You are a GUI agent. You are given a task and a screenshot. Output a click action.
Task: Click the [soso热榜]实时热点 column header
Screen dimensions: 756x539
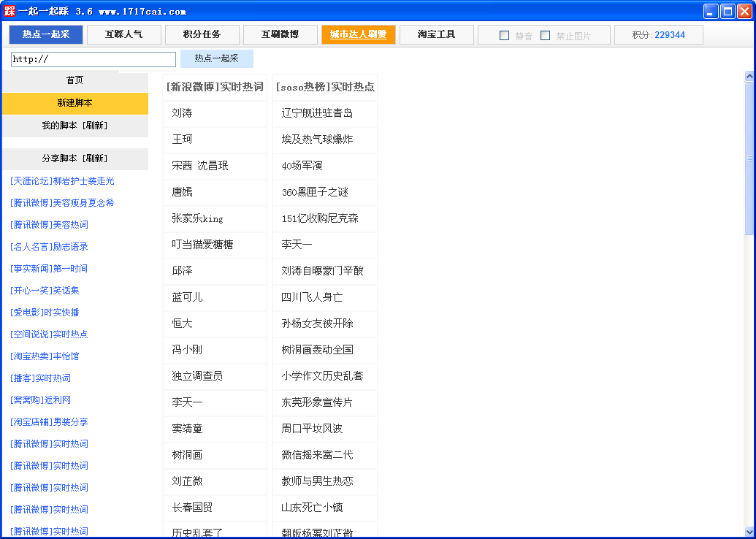[325, 87]
